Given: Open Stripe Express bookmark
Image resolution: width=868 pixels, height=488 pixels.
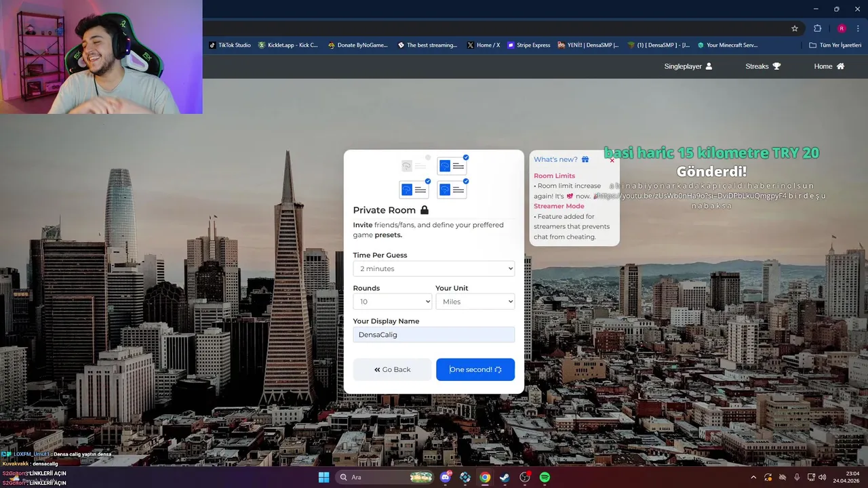Looking at the screenshot, I should tap(529, 45).
